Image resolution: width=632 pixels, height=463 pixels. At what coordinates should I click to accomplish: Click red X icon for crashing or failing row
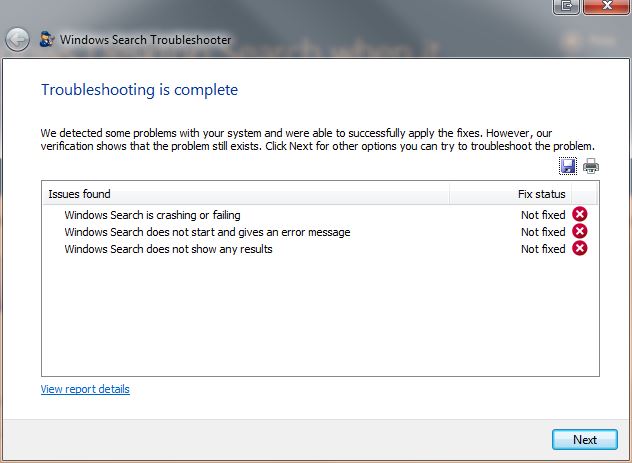click(x=580, y=214)
